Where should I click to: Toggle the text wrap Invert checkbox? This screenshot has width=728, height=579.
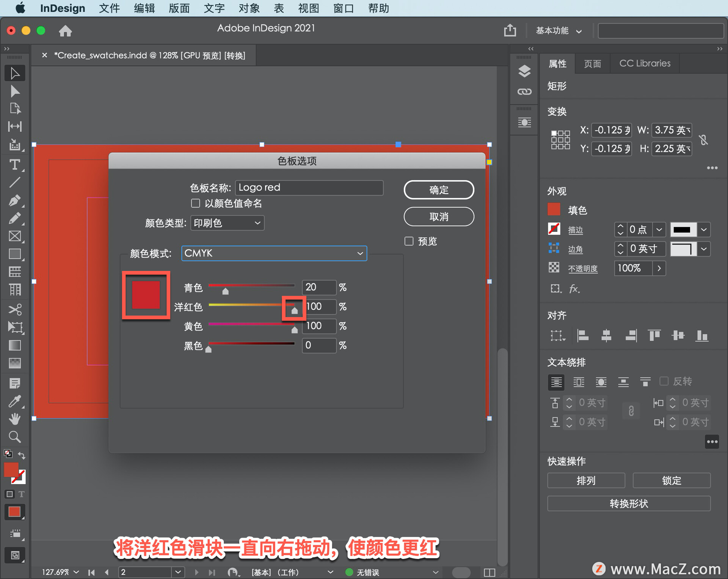(664, 381)
